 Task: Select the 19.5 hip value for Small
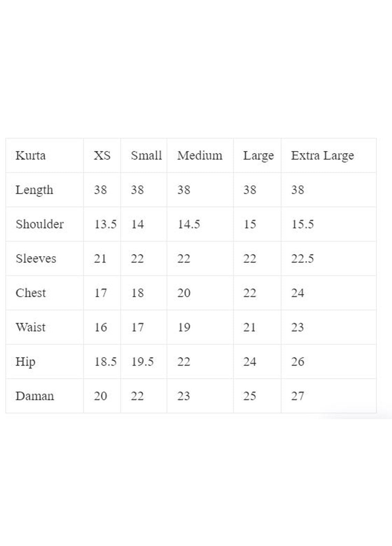coord(142,362)
